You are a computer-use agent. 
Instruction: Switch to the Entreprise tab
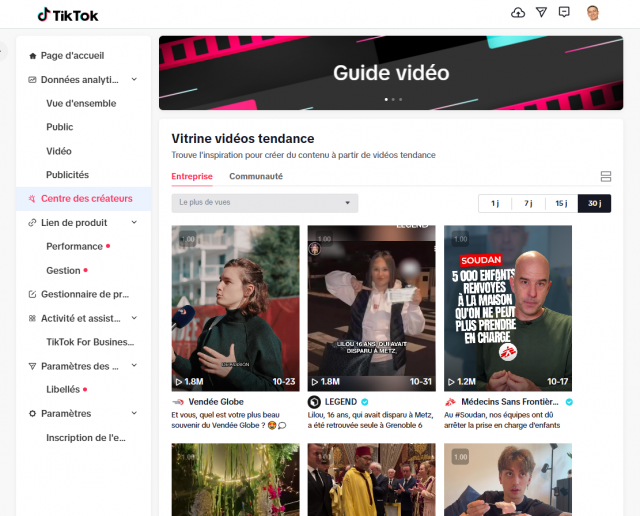192,176
